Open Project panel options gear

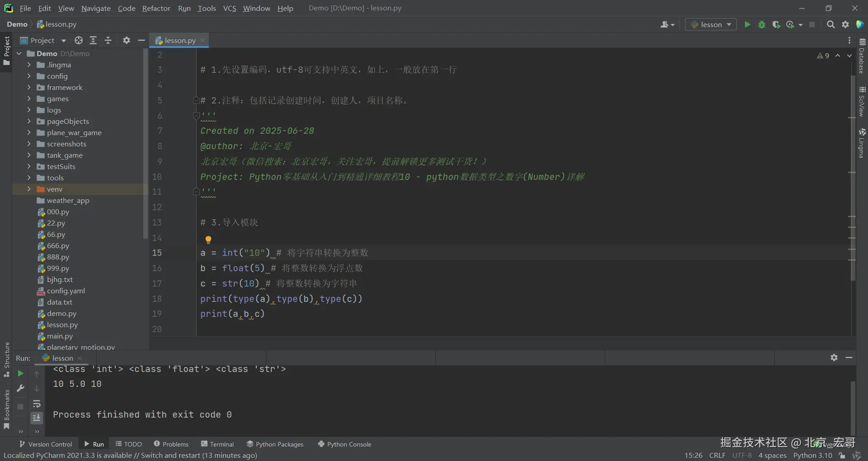point(127,40)
